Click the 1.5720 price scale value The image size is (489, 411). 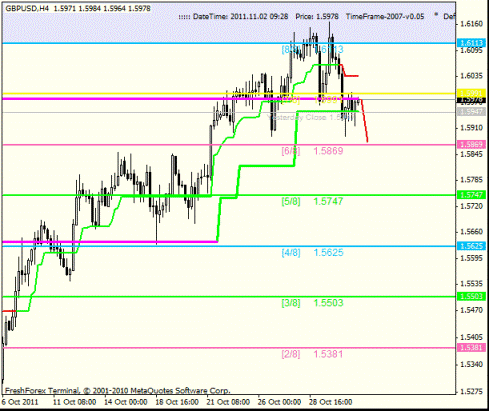click(x=471, y=206)
